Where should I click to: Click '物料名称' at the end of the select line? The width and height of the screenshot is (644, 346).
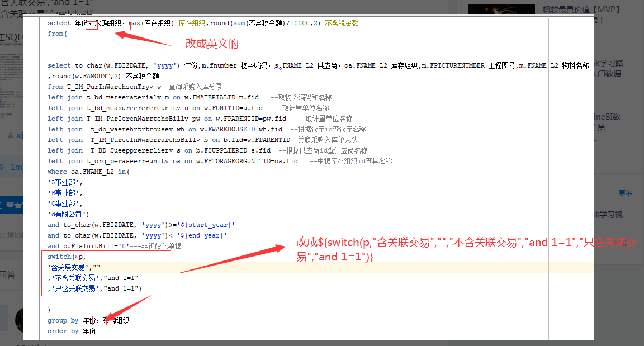tap(575, 65)
